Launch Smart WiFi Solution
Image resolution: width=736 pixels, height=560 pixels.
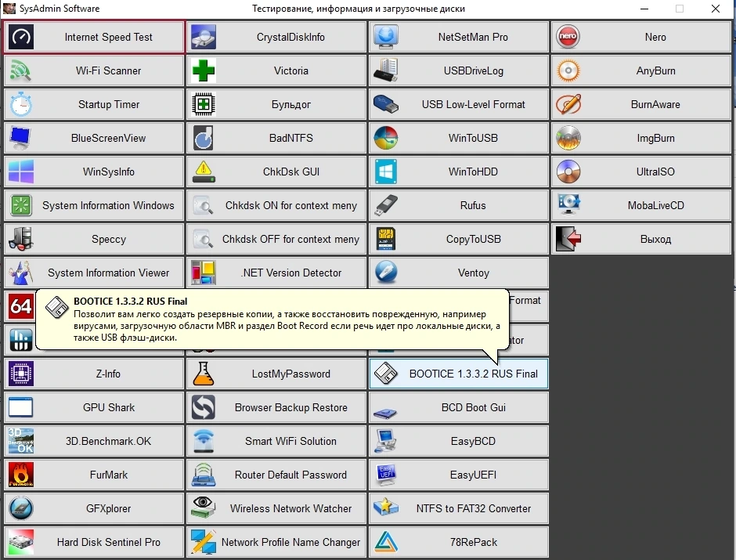click(276, 441)
